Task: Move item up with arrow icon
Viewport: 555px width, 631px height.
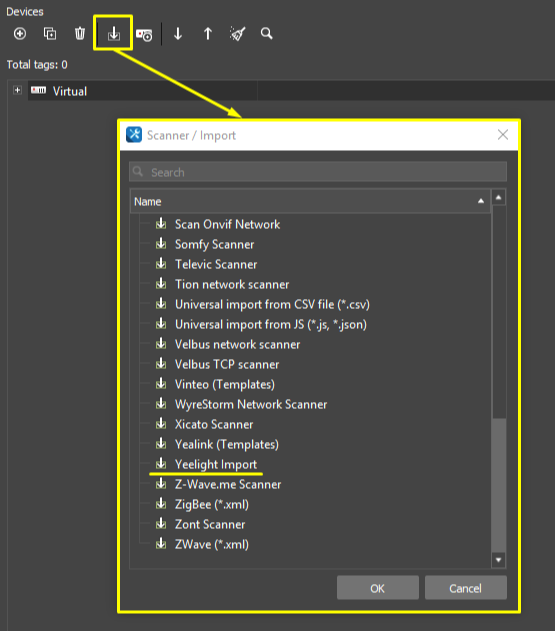Action: [208, 33]
